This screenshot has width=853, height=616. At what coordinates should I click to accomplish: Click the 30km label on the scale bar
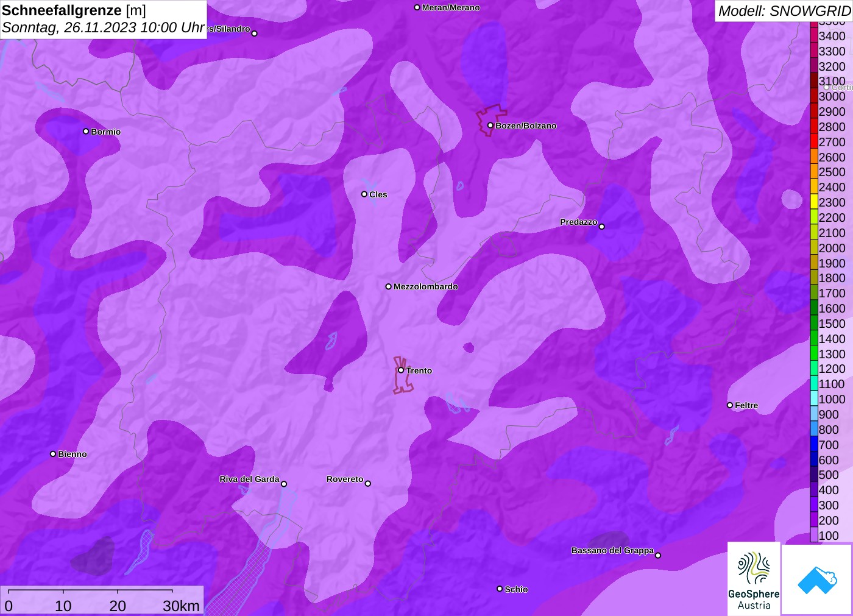pos(181,606)
